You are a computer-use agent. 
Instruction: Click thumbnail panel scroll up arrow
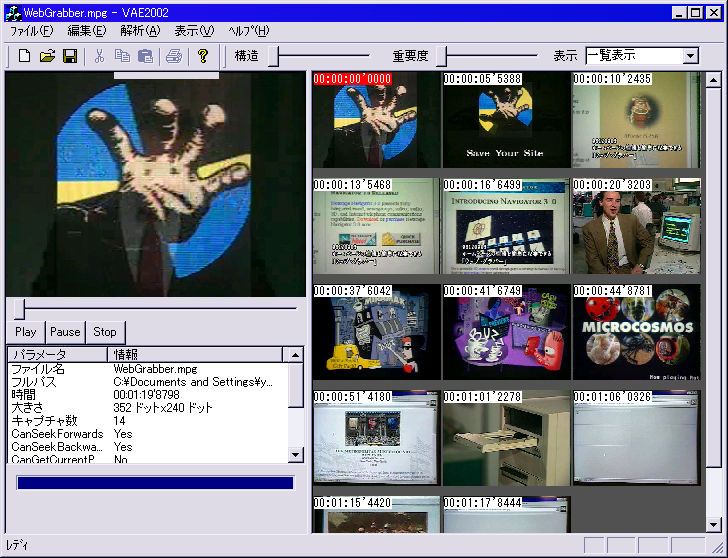tap(714, 80)
